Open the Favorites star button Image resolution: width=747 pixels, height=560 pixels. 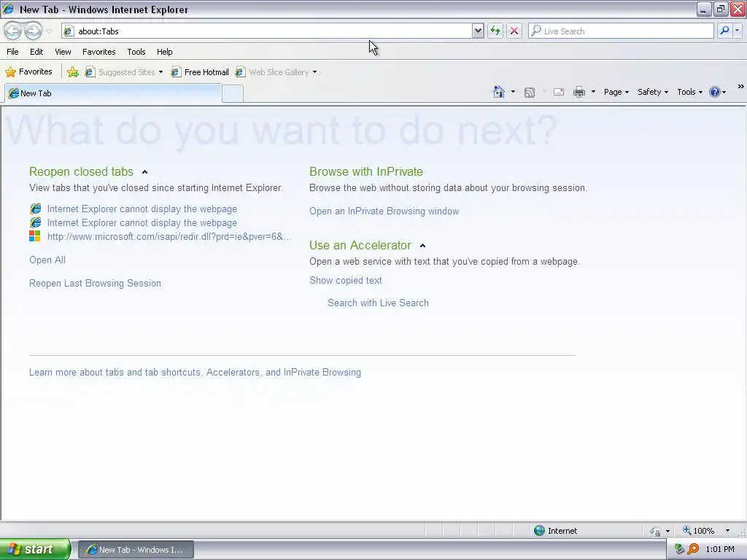point(28,72)
